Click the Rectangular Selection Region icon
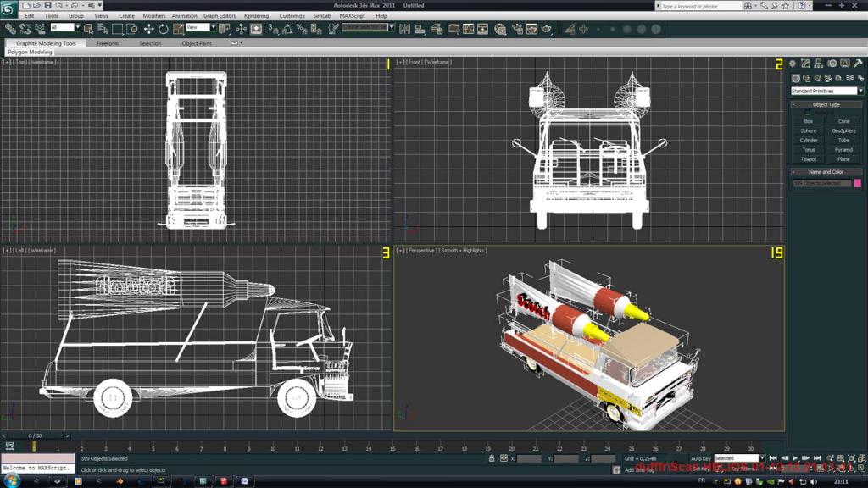Screen dimensions: 868x488 [117, 29]
